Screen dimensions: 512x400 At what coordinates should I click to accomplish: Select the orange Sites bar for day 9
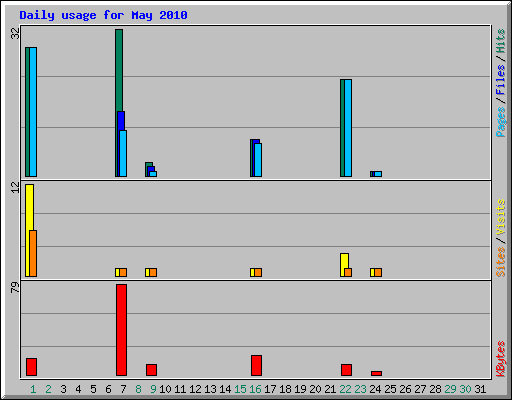point(153,272)
